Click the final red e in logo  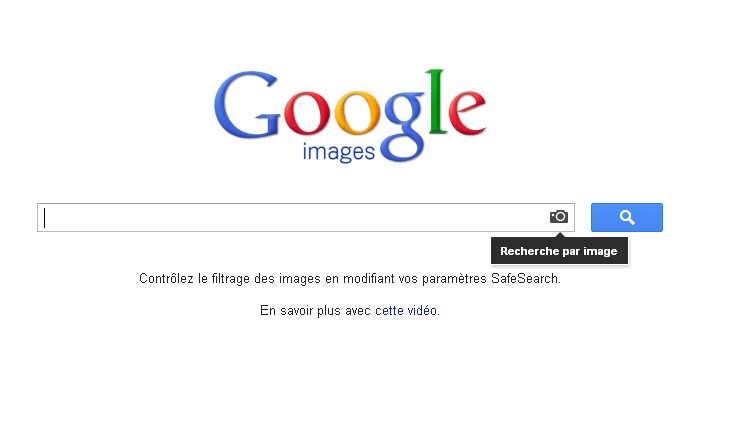[x=467, y=113]
